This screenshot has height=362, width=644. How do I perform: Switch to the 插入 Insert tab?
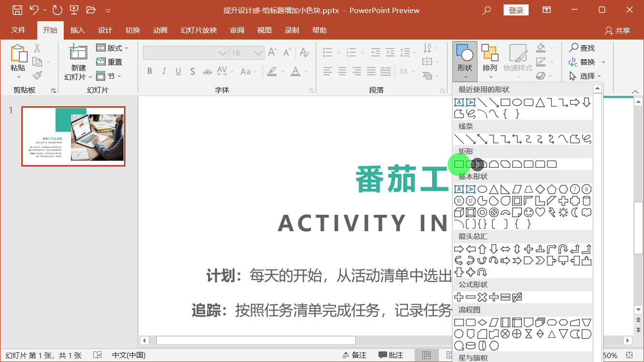tap(77, 30)
